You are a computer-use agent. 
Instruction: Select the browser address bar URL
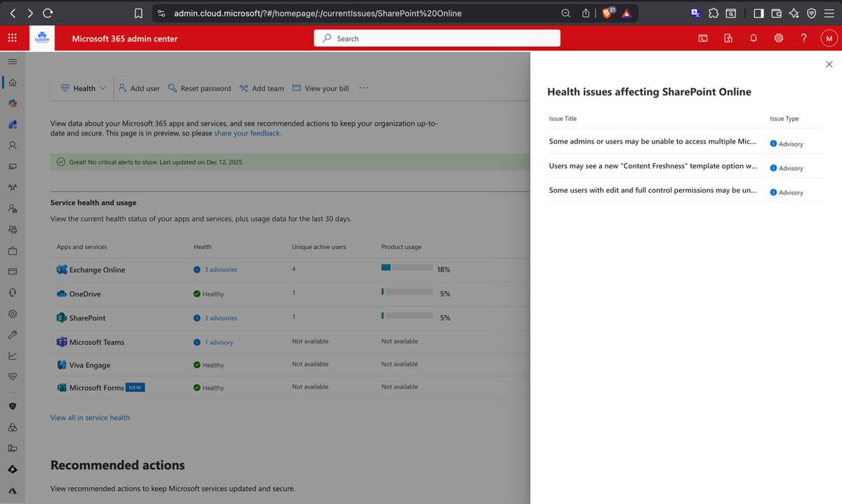[318, 13]
